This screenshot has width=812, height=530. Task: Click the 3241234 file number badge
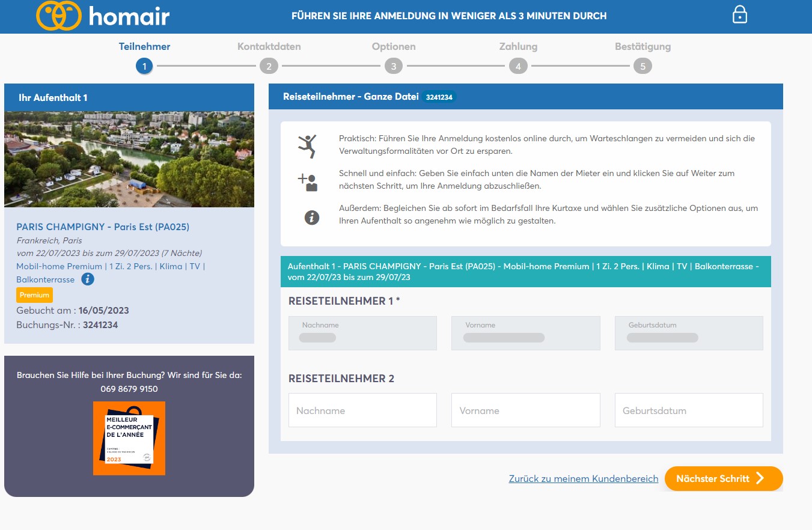tap(439, 97)
